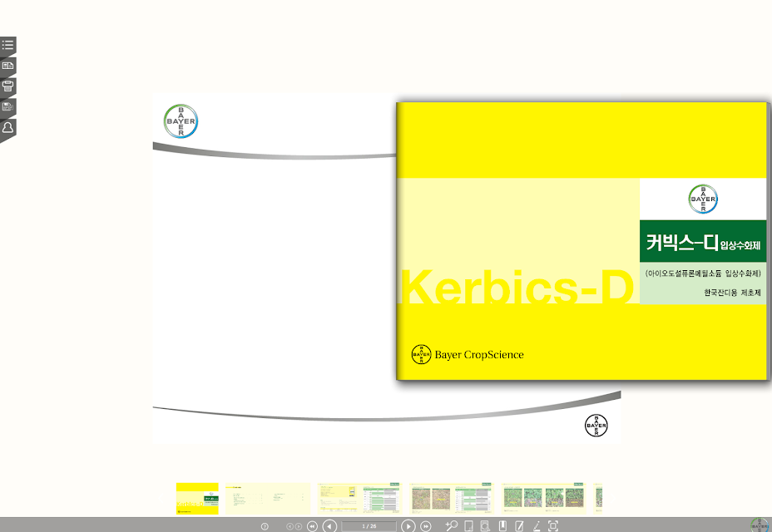Viewport: 772px width, 532px height.
Task: Click the printer icon in sidebar
Action: pyautogui.click(x=7, y=86)
